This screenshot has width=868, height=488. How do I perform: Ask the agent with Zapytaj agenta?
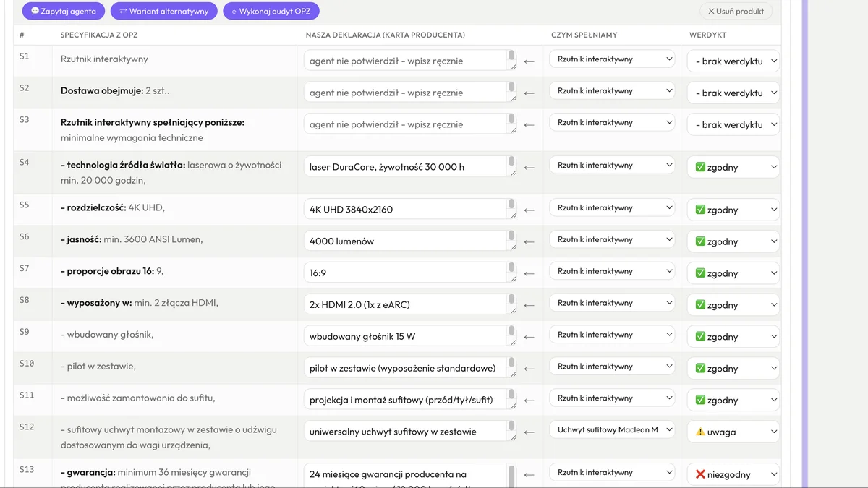[64, 12]
